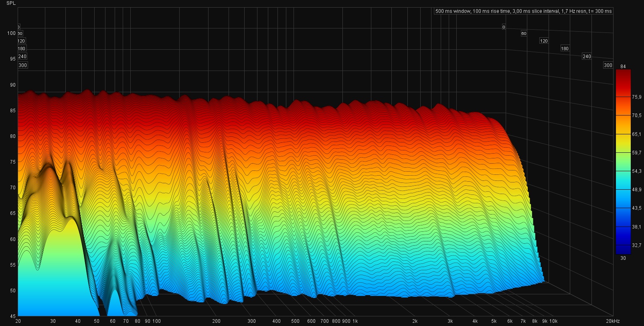Image resolution: width=644 pixels, height=326 pixels.
Task: Click the 5k frequency axis label
Action: point(494,321)
